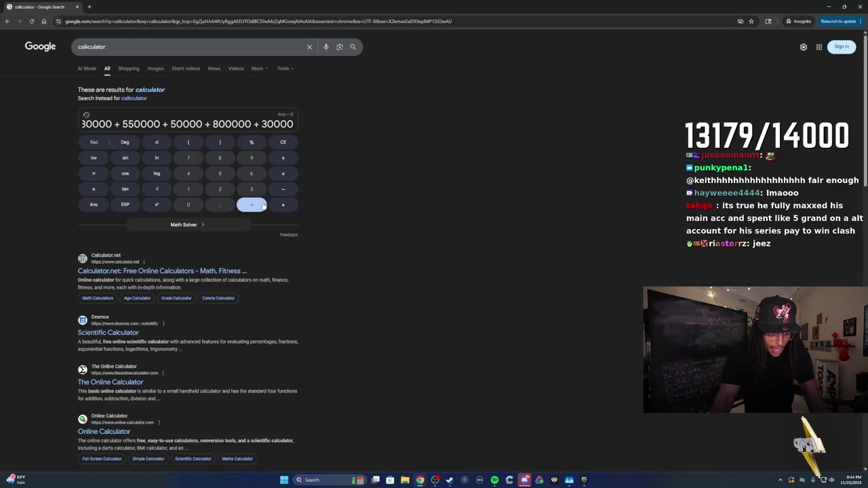This screenshot has height=488, width=868.
Task: Click the EXP button
Action: click(x=125, y=205)
